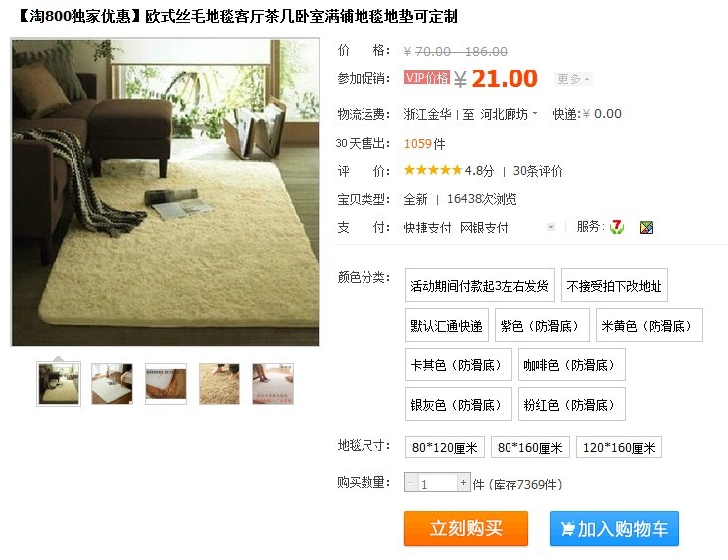Select 咖啡色（防滑底） color option
The width and height of the screenshot is (728, 560).
pyautogui.click(x=571, y=365)
